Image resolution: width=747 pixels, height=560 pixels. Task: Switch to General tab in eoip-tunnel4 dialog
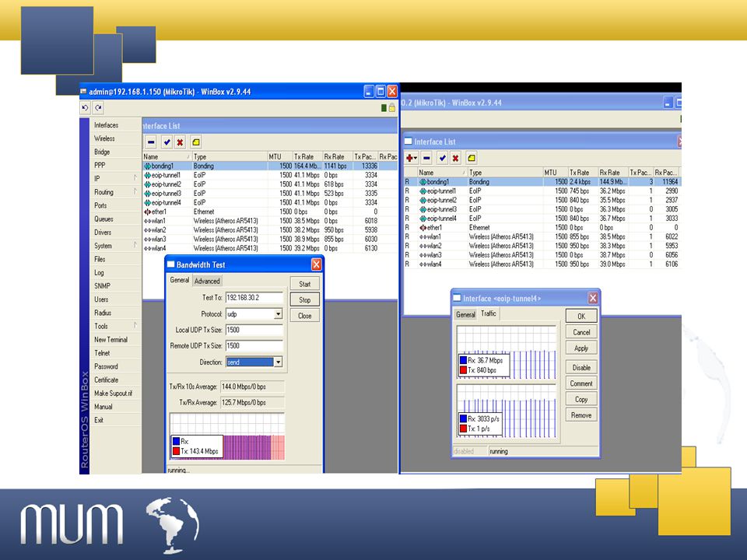coord(465,314)
